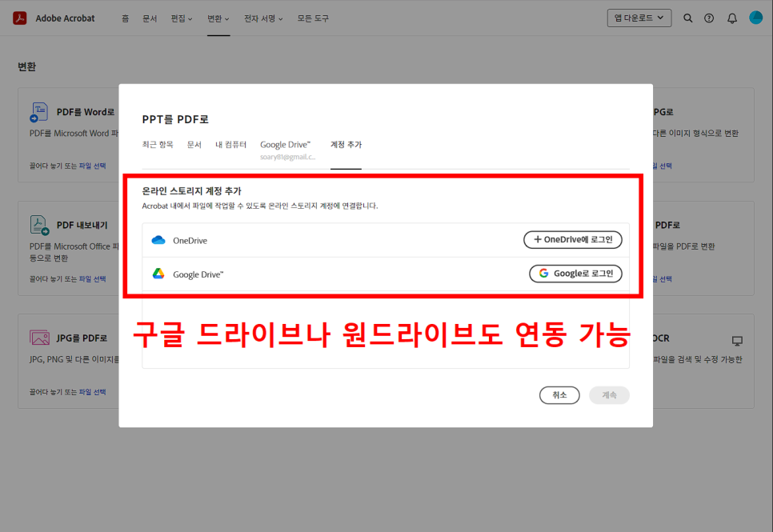Open the help question mark icon
Viewport: 773px width, 532px height.
tap(709, 18)
